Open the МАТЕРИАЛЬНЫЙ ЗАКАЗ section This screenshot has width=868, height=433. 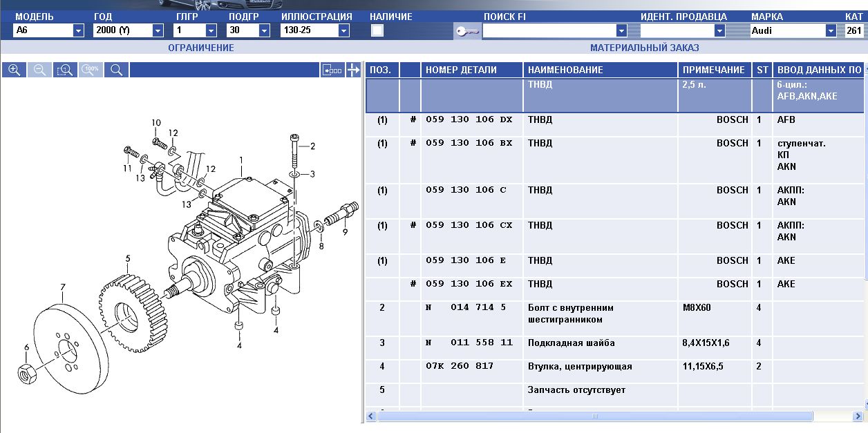coord(644,48)
